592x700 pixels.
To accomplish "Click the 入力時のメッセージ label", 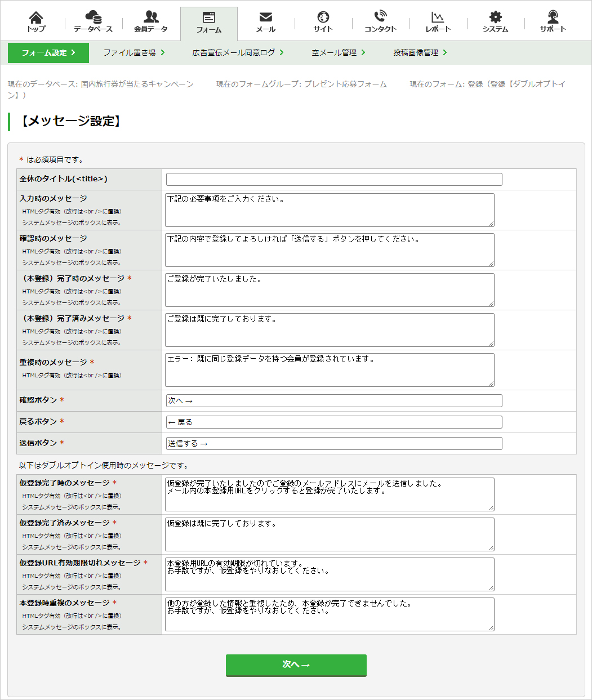I will (53, 199).
